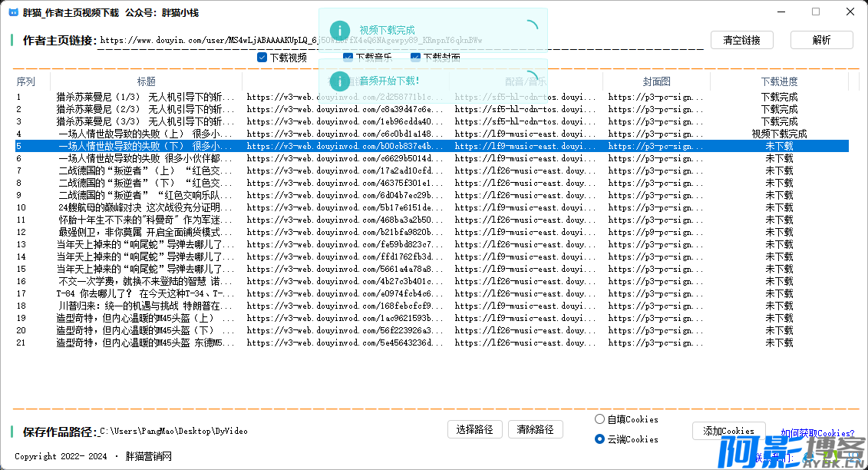Click the 清除路径 button
The image size is (868, 470).
(x=535, y=429)
